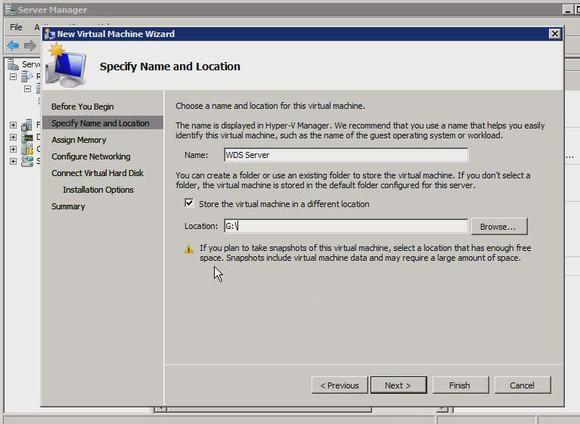580x424 pixels.
Task: Open the File menu in Server Manager
Action: click(x=16, y=27)
